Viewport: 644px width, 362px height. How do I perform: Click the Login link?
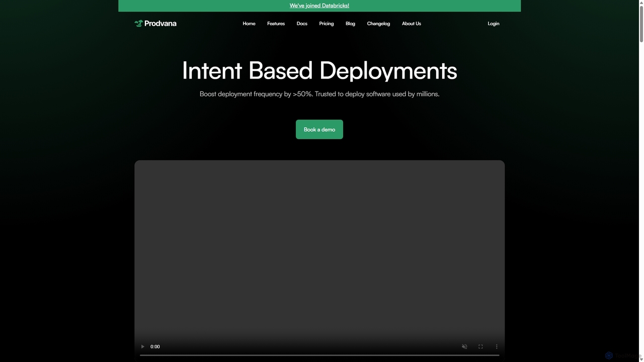click(493, 24)
